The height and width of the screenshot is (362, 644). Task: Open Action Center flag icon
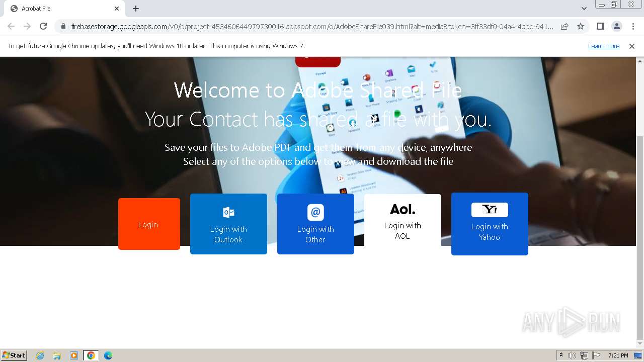point(596,355)
